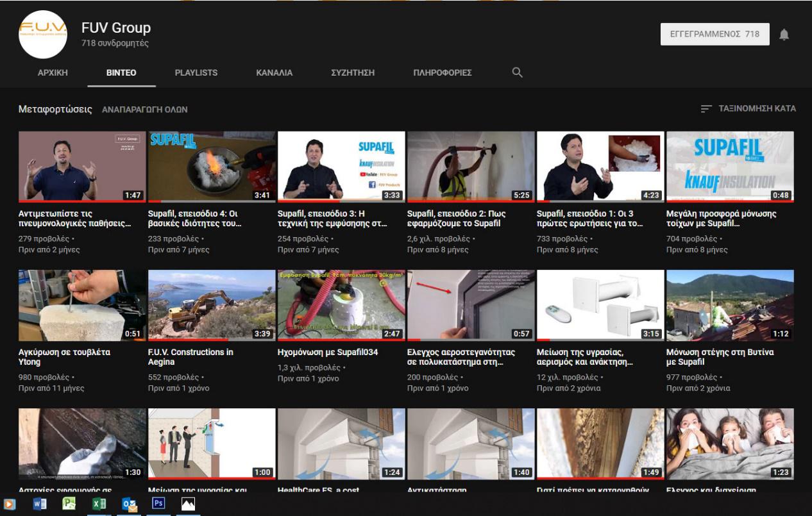Viewport: 812px width, 516px height.
Task: Open Word from the taskbar
Action: (40, 504)
